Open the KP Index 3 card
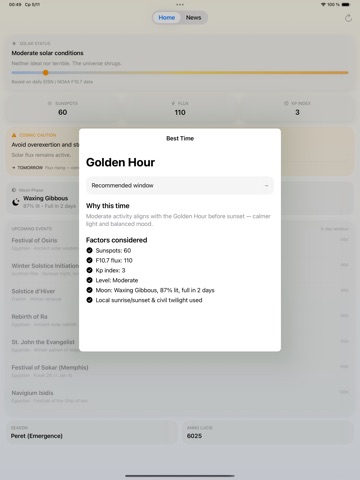Screen dimensions: 360x480 pos(297,109)
